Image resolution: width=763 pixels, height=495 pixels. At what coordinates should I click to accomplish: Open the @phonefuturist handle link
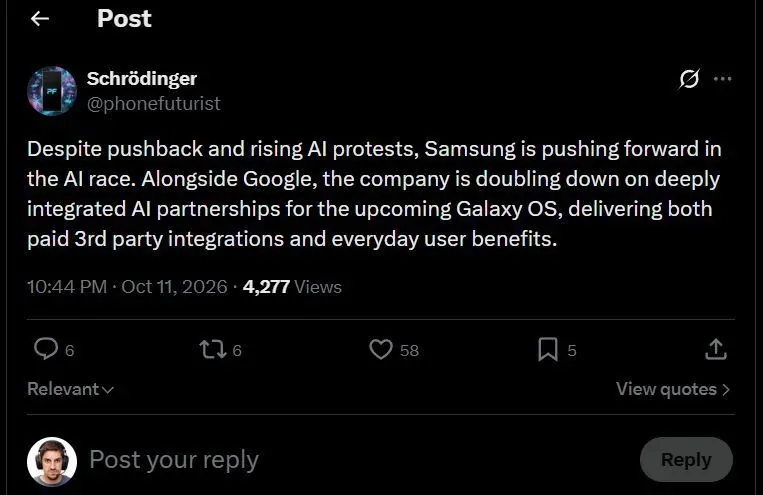(154, 103)
